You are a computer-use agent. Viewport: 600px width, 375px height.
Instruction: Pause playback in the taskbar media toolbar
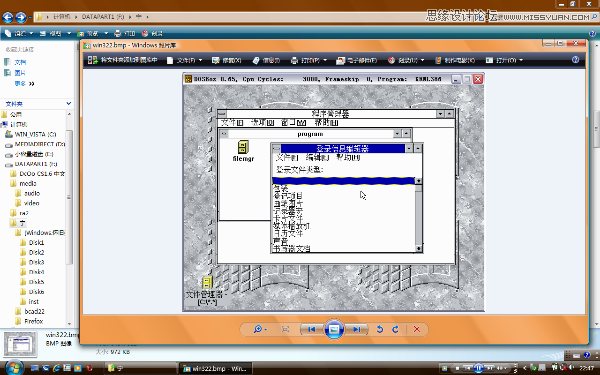point(478,368)
